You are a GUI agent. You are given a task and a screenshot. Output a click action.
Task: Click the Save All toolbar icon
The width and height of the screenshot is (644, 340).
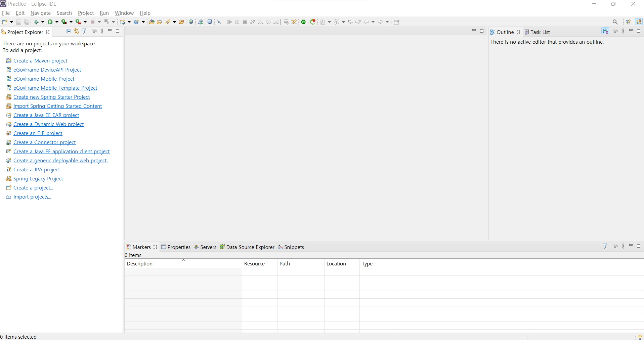tap(27, 22)
